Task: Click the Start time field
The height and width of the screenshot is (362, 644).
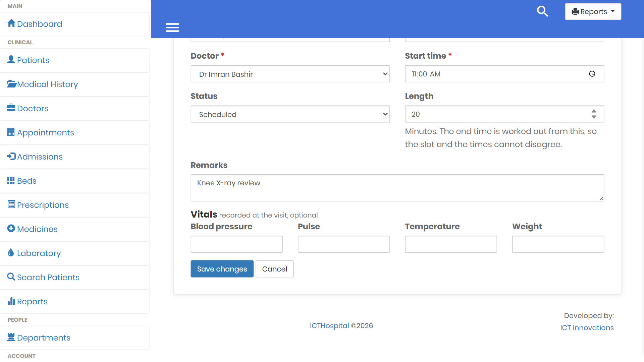Action: tap(504, 74)
